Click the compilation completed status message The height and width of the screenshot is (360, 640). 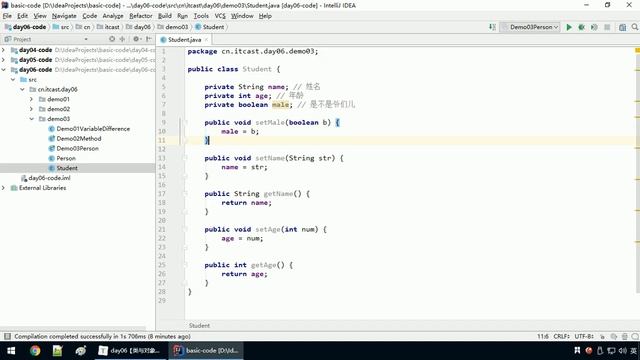[x=102, y=336]
